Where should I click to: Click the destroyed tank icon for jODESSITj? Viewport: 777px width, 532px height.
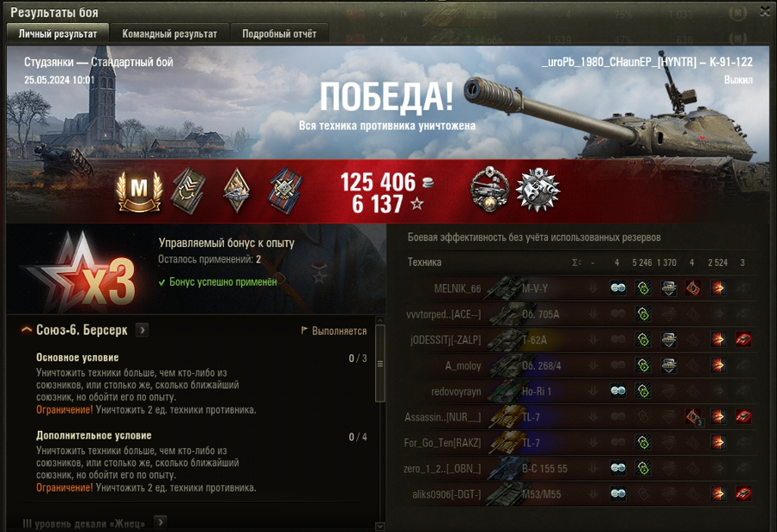[x=743, y=339]
